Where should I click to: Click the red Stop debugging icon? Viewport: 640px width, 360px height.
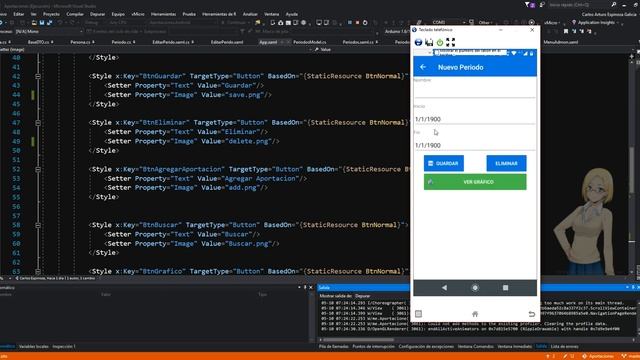[357, 22]
